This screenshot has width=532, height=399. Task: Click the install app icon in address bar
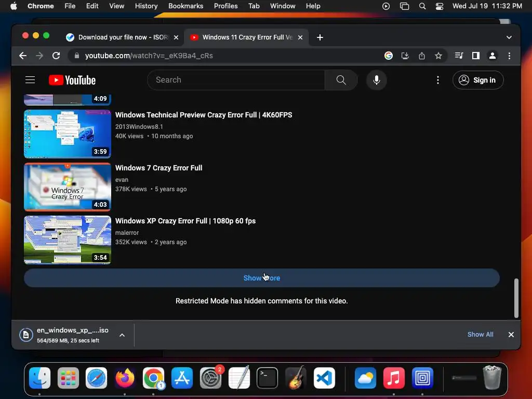tap(405, 56)
